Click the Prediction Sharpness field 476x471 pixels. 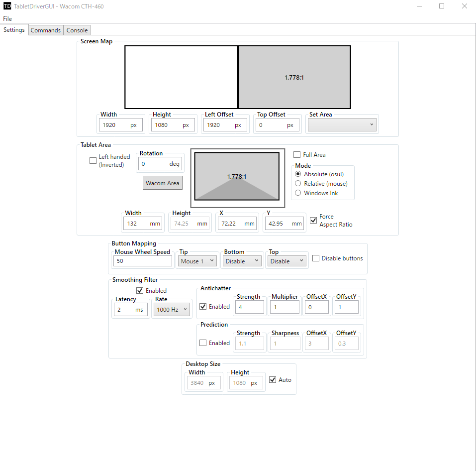(285, 344)
